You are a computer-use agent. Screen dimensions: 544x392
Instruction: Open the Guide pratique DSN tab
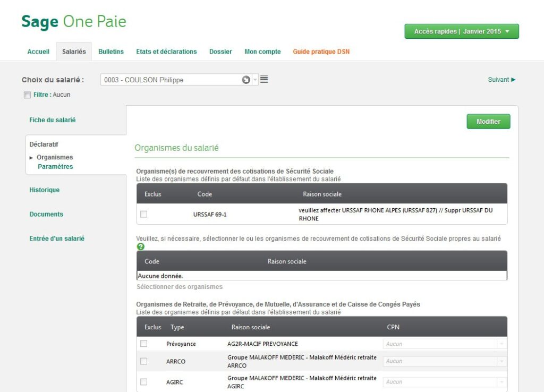321,52
